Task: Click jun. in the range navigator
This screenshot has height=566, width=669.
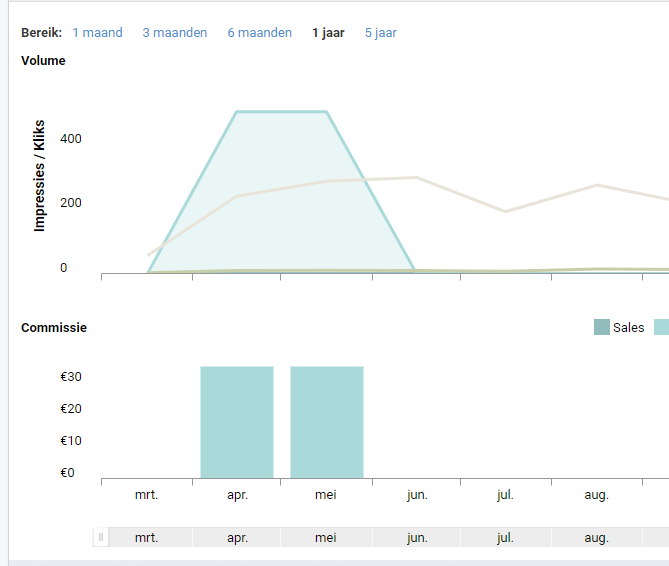Action: point(417,537)
